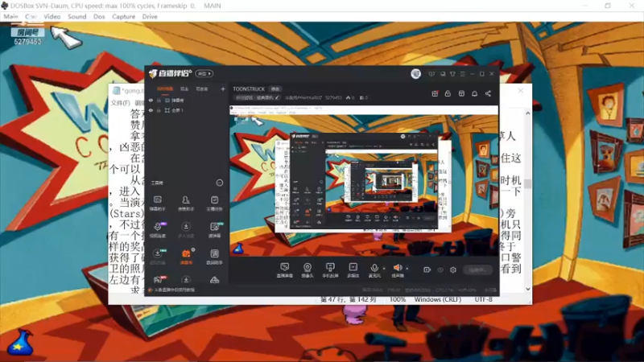Open the Main menu in DOSBox
The image size is (644, 362).
click(x=10, y=16)
